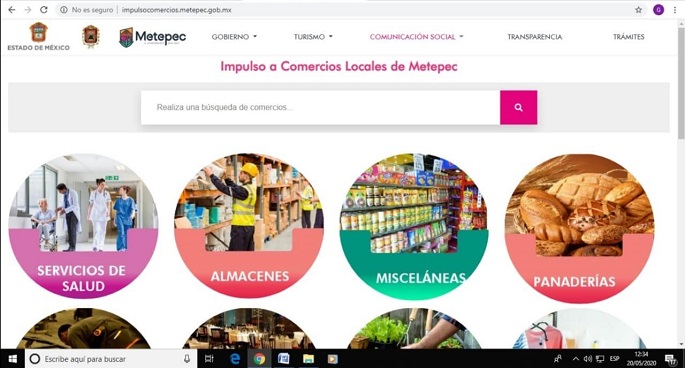Bookmark this page with star icon

[x=638, y=10]
